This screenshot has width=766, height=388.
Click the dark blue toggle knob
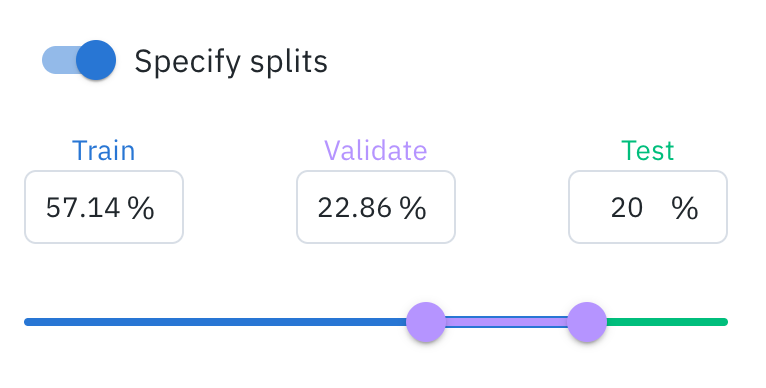(x=96, y=60)
